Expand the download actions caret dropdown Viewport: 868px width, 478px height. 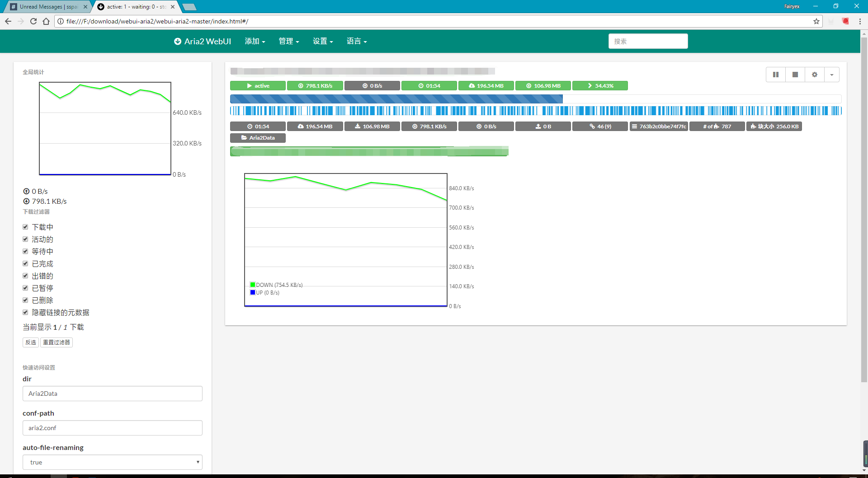(832, 75)
